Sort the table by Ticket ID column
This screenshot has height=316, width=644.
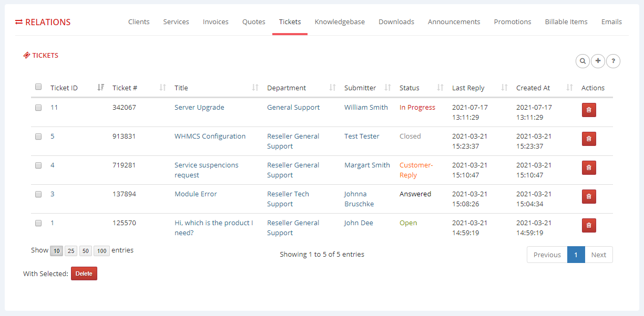point(100,87)
